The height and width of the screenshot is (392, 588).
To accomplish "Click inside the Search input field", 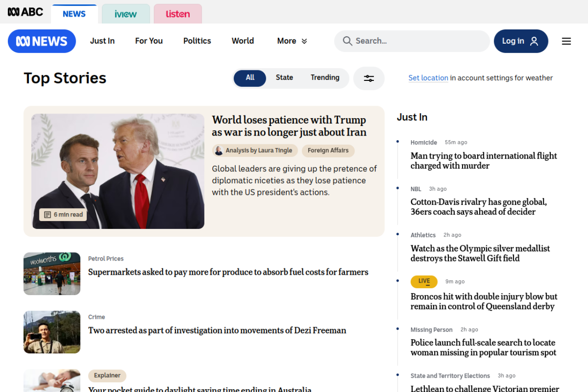I will (418, 41).
